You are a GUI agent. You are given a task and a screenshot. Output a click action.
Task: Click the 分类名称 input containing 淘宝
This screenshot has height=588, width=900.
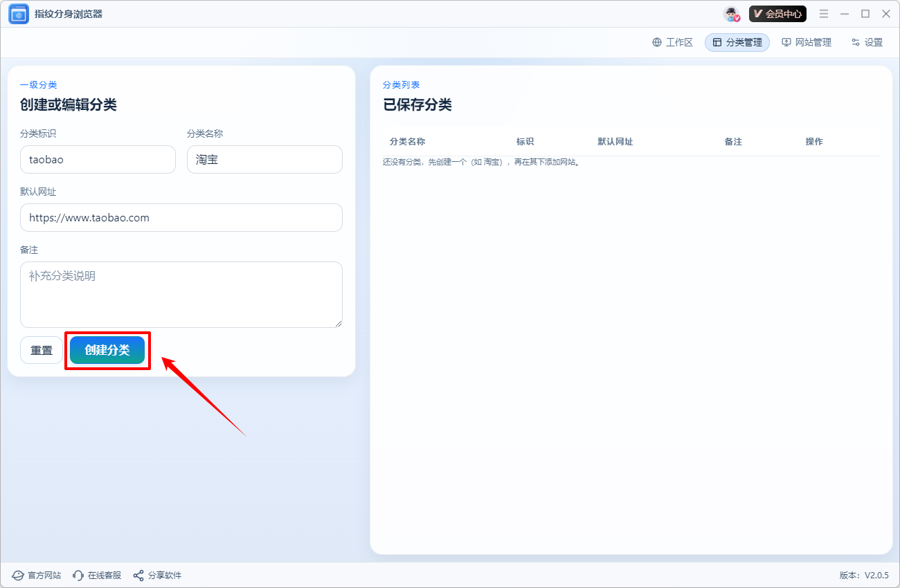pyautogui.click(x=264, y=159)
